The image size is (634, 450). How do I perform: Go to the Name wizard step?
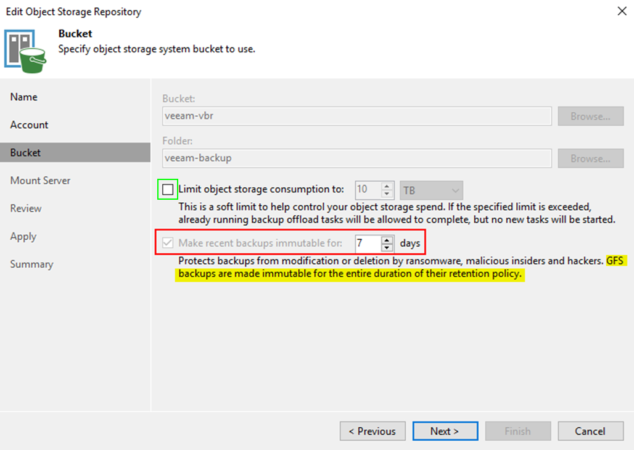24,97
